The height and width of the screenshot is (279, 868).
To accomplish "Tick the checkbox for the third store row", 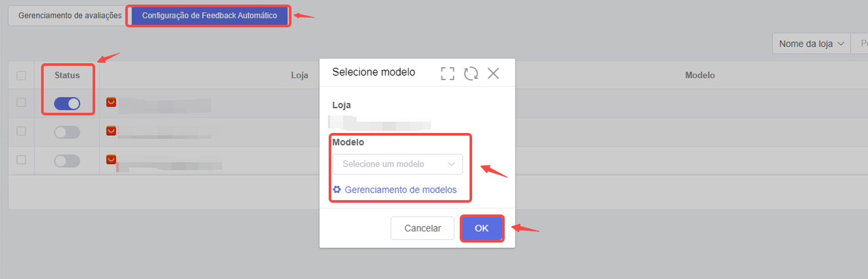I will [21, 160].
